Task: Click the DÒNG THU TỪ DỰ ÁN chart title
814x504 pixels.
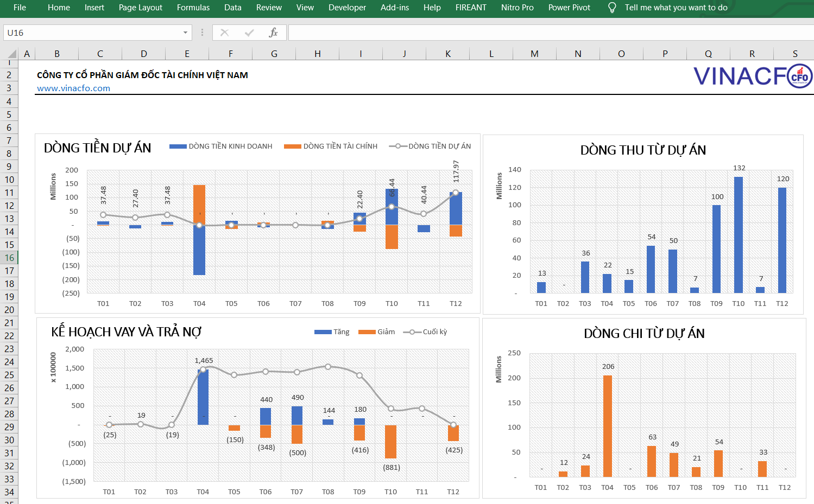Action: pos(642,150)
